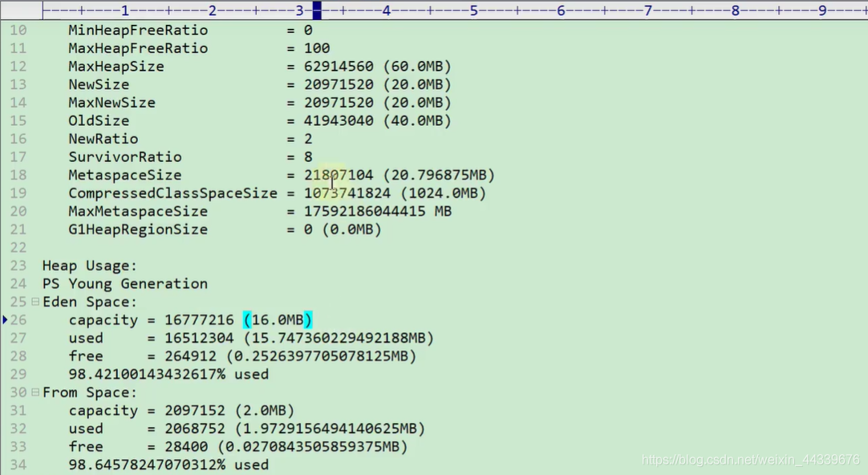Click on 'MetaspaceSize' property name
The height and width of the screenshot is (475, 868).
coord(125,176)
